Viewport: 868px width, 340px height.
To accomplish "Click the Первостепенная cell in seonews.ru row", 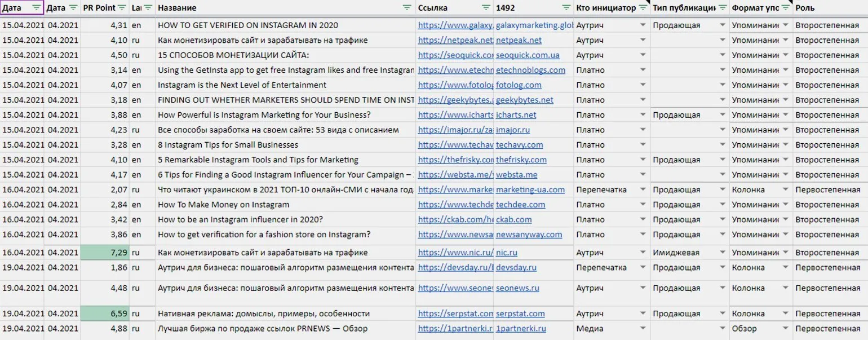I will point(827,288).
